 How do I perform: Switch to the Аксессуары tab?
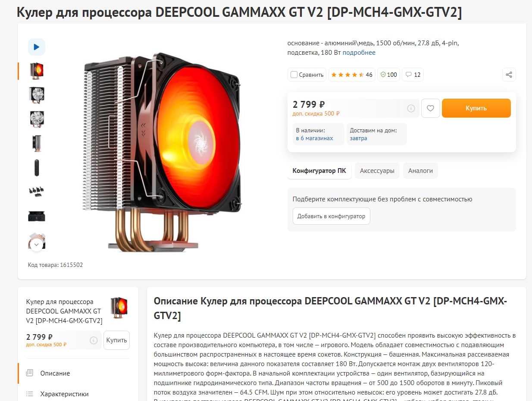pyautogui.click(x=377, y=171)
